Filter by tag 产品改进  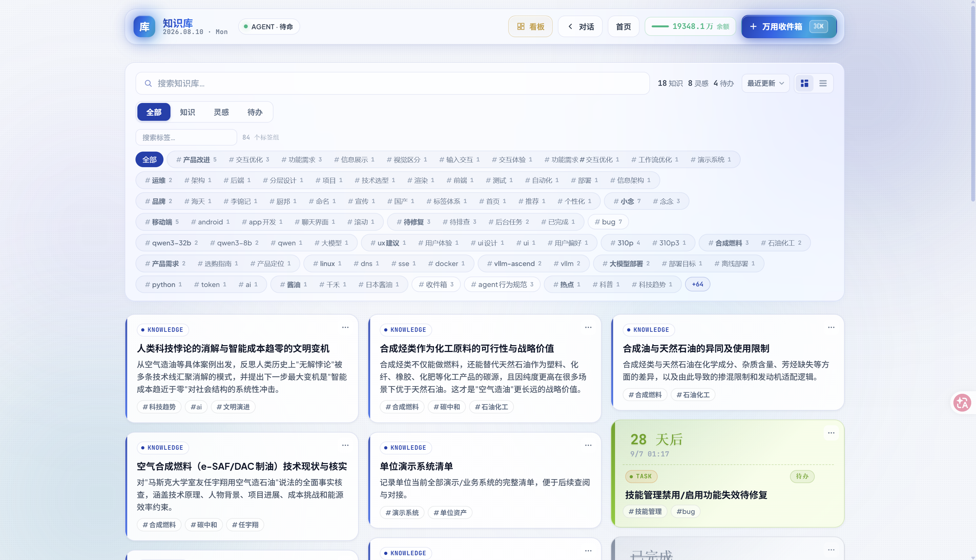pos(196,160)
